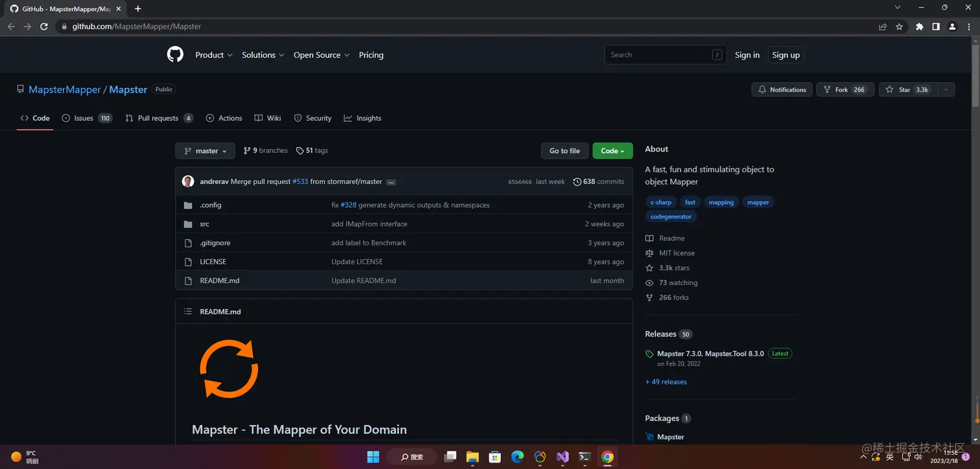Open the Star lists dropdown arrow
Viewport: 980px width, 469px height.
946,89
